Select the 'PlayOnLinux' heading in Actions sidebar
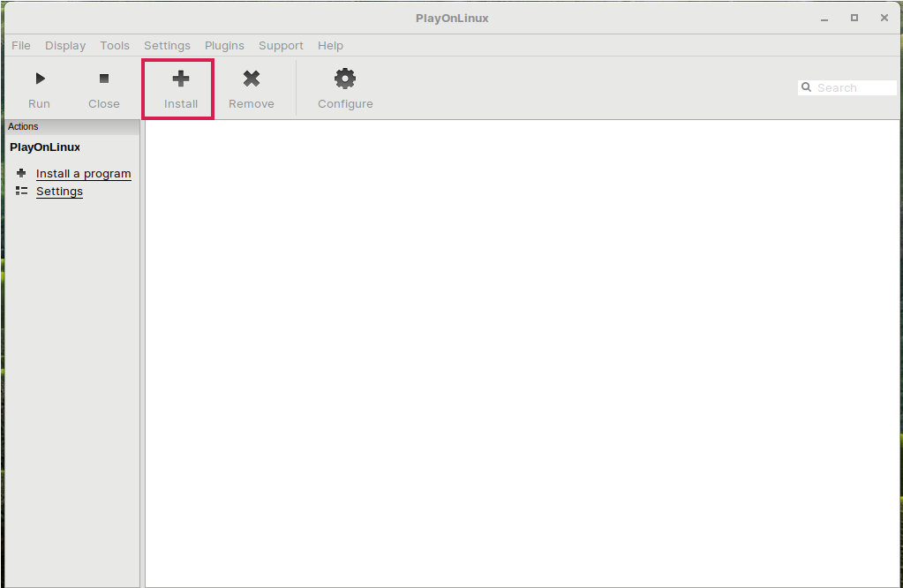This screenshot has width=903, height=588. pos(45,147)
